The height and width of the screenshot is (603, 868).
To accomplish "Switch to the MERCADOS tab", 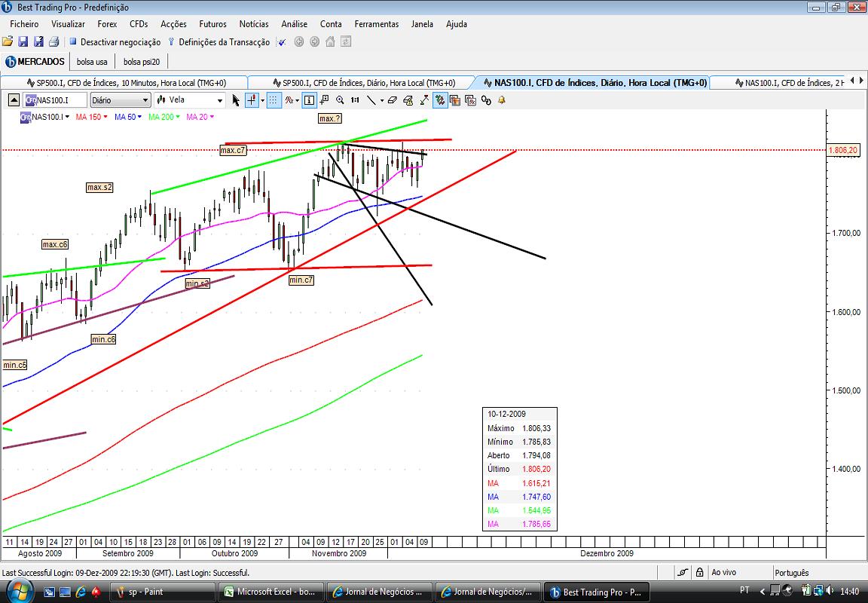I will 35,62.
